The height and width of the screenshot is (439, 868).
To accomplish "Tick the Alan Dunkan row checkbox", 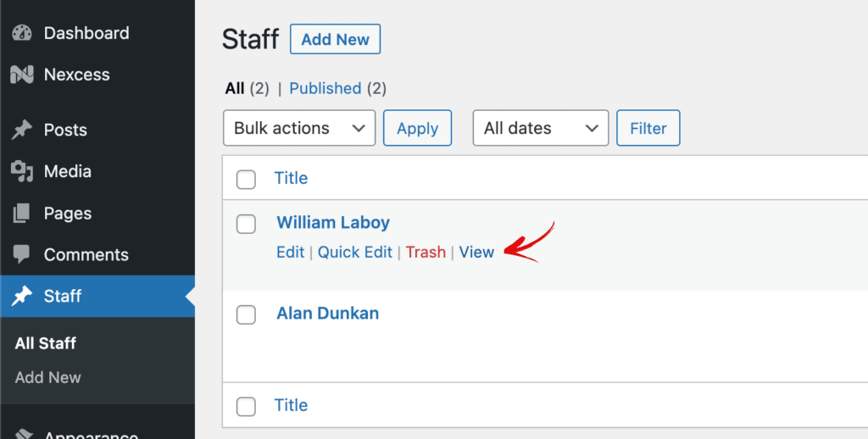I will coord(246,314).
